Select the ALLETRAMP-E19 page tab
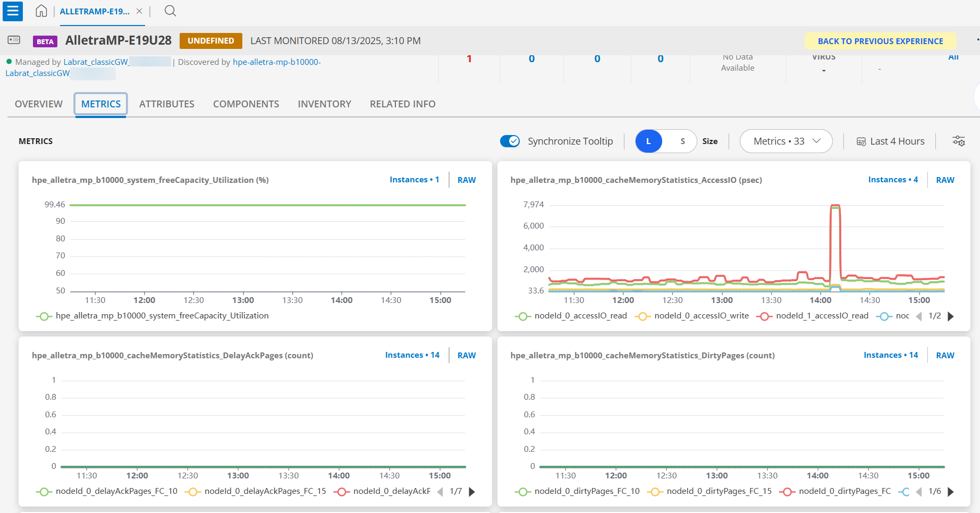The image size is (980, 513). point(95,11)
